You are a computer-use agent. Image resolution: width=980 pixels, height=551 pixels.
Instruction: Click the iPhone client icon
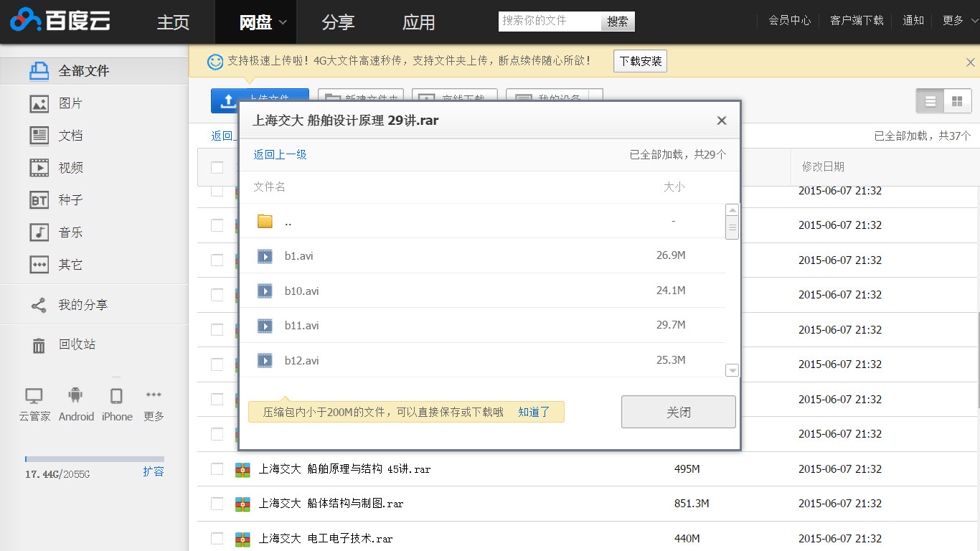[116, 395]
